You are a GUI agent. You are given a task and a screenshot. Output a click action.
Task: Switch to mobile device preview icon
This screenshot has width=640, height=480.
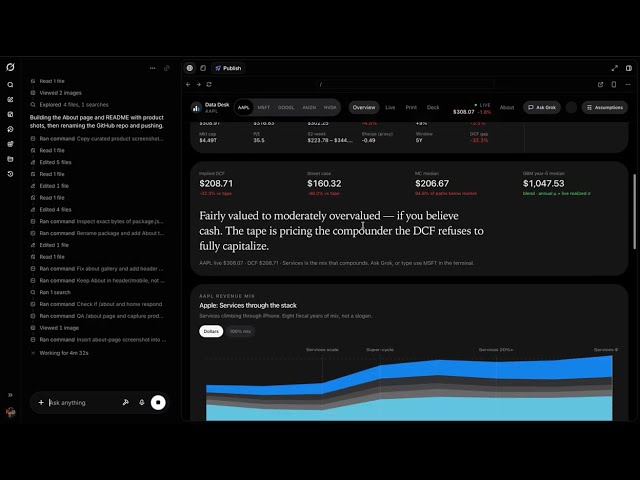(x=614, y=84)
